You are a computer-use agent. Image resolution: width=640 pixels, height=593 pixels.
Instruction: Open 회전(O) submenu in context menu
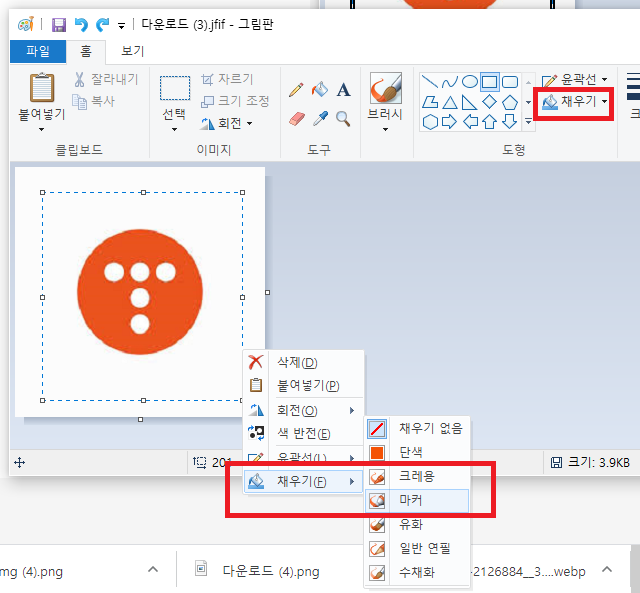click(x=303, y=411)
